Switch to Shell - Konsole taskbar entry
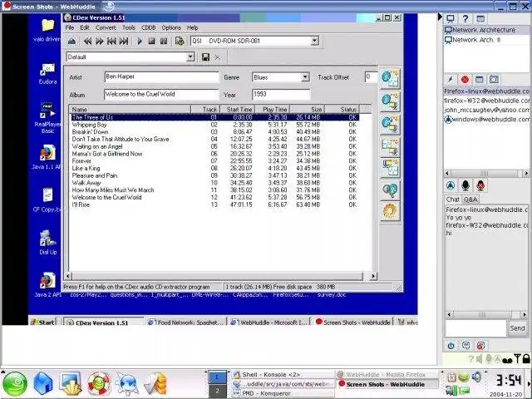This screenshot has width=532, height=399. (283, 375)
